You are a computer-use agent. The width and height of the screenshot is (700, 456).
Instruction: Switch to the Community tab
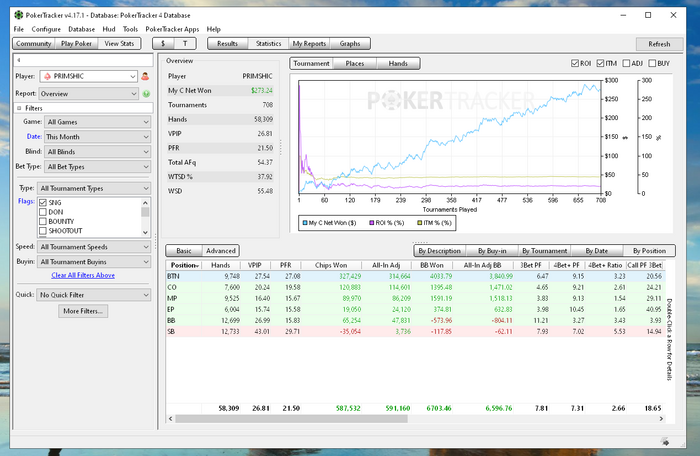(33, 43)
